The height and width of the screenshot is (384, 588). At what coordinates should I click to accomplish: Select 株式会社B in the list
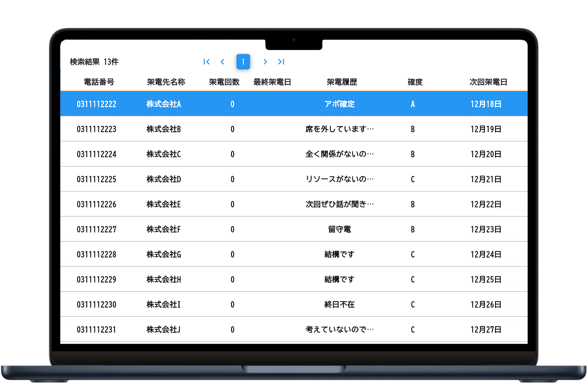[x=163, y=129]
